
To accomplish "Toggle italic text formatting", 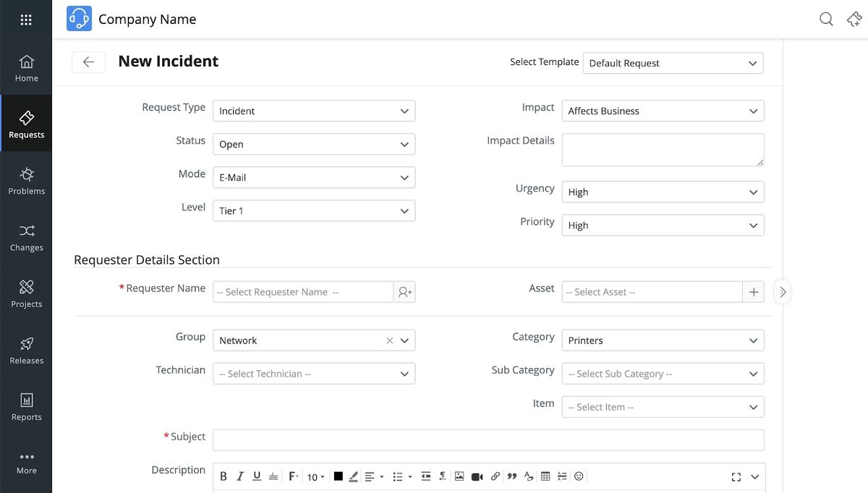I will pyautogui.click(x=239, y=476).
